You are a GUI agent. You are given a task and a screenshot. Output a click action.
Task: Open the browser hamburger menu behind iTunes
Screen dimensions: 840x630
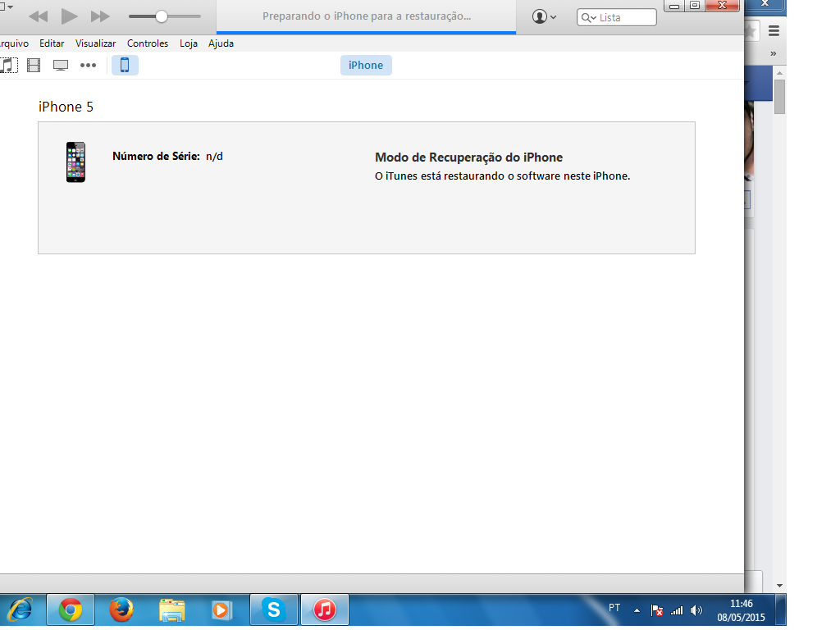tap(774, 31)
